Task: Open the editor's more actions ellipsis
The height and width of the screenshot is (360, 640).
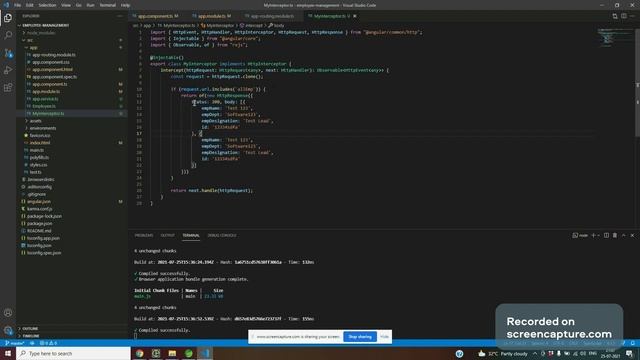Action: point(633,16)
